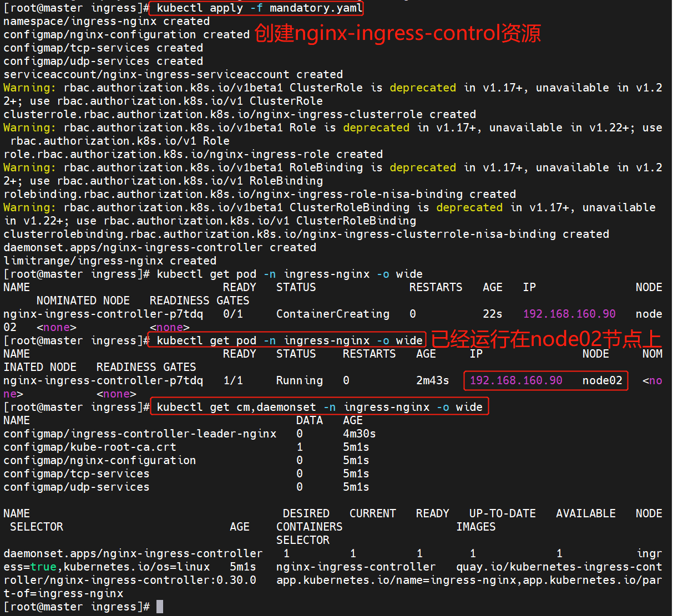Click the AVAILABLE column header

(x=585, y=513)
